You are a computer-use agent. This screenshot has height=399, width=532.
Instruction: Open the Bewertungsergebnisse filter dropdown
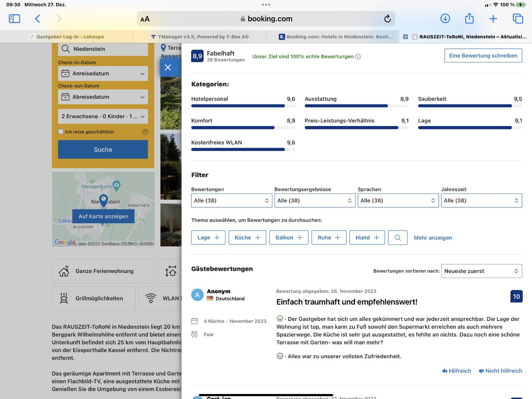point(315,200)
